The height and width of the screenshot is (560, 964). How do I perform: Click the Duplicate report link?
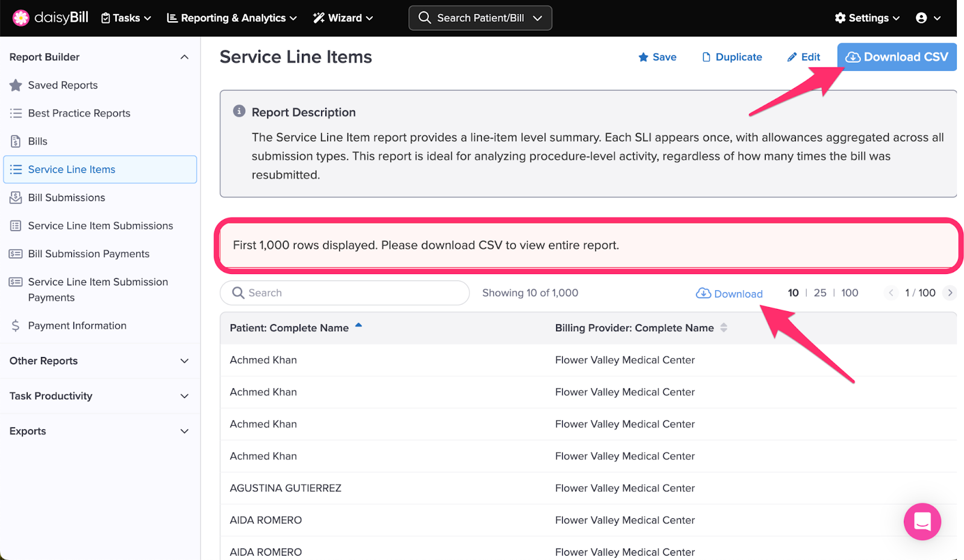(x=731, y=57)
